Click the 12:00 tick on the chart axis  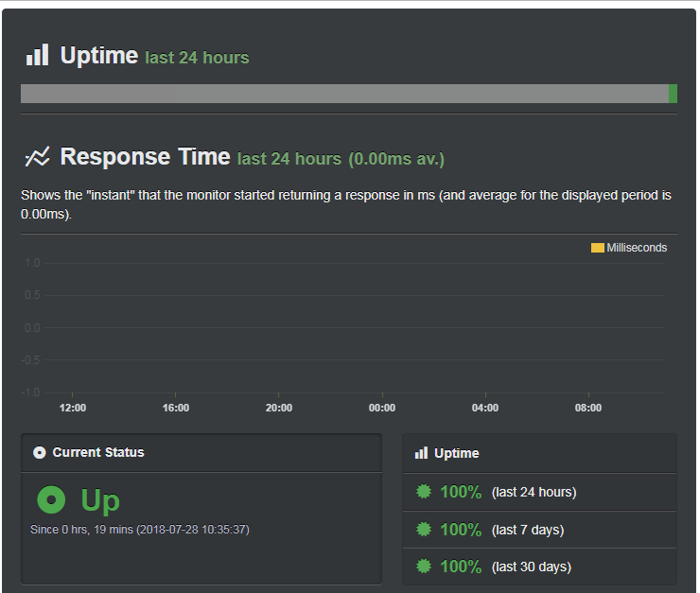73,408
